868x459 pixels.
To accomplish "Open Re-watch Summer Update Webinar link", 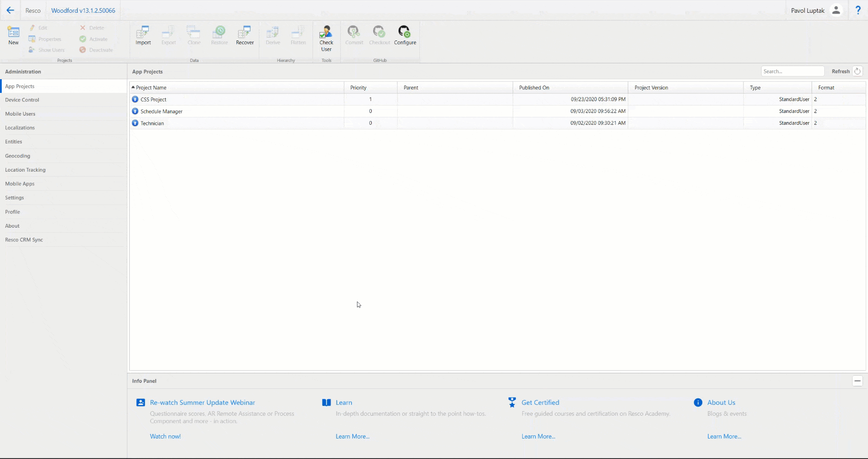I will pyautogui.click(x=202, y=403).
